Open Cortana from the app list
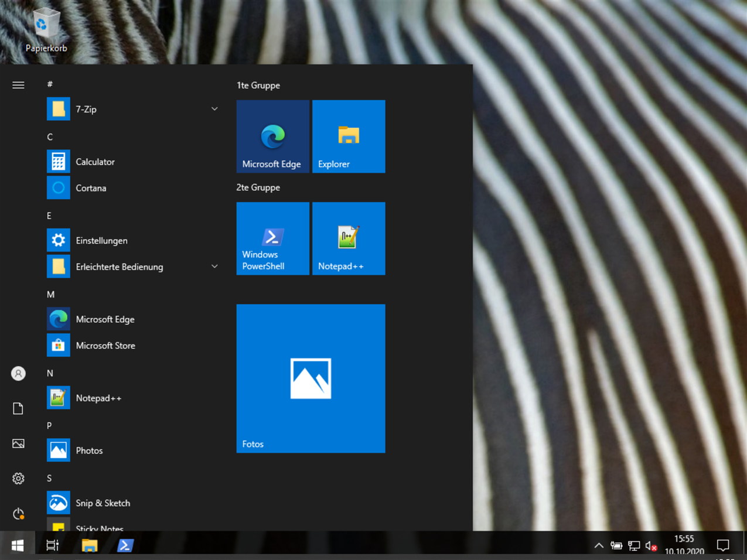Viewport: 747px width, 560px height. click(x=134, y=188)
